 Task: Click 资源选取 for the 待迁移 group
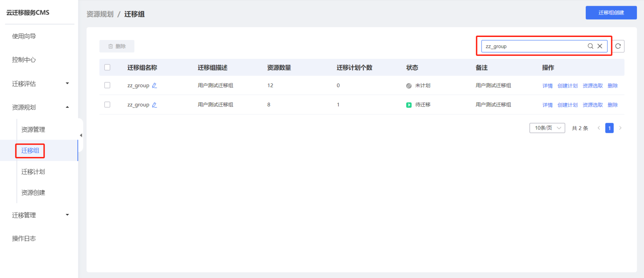click(x=593, y=105)
